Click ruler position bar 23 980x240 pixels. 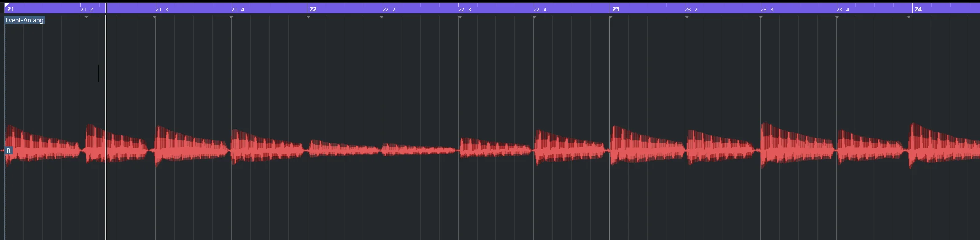pos(616,9)
